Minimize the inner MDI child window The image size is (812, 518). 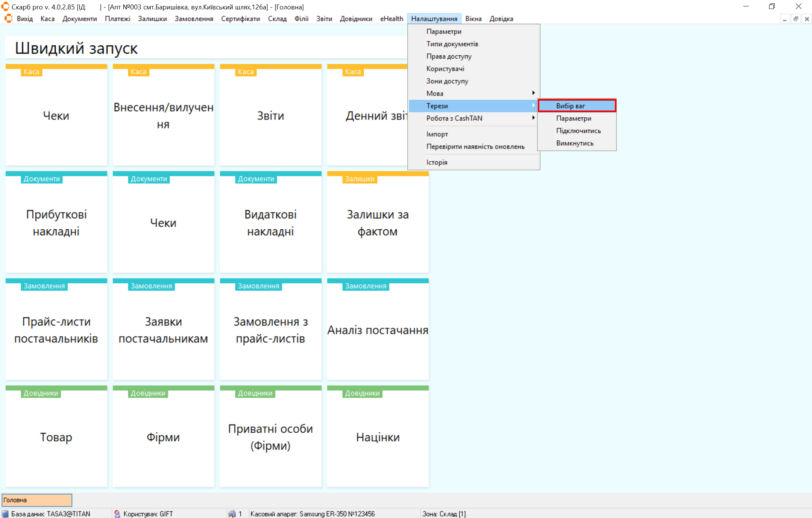785,19
